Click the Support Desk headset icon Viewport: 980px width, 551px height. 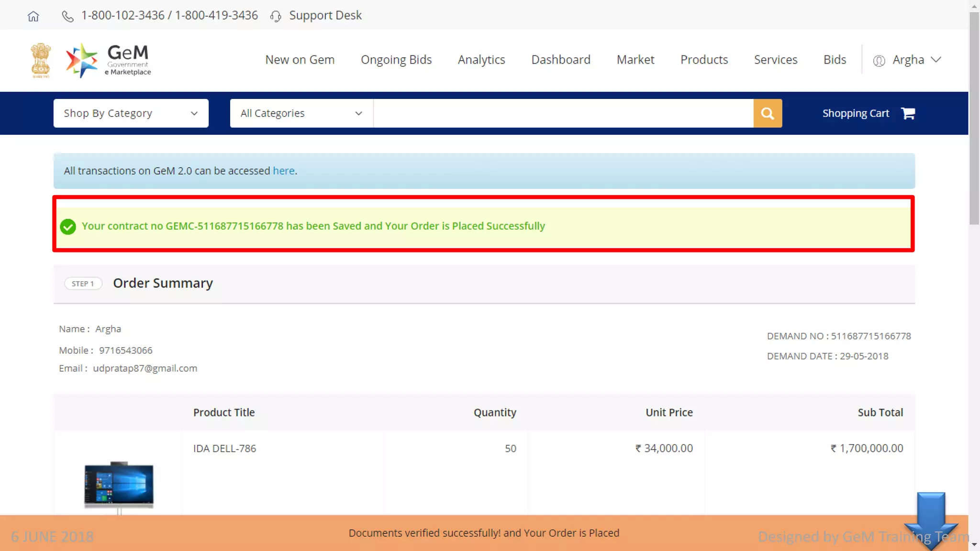pyautogui.click(x=276, y=16)
